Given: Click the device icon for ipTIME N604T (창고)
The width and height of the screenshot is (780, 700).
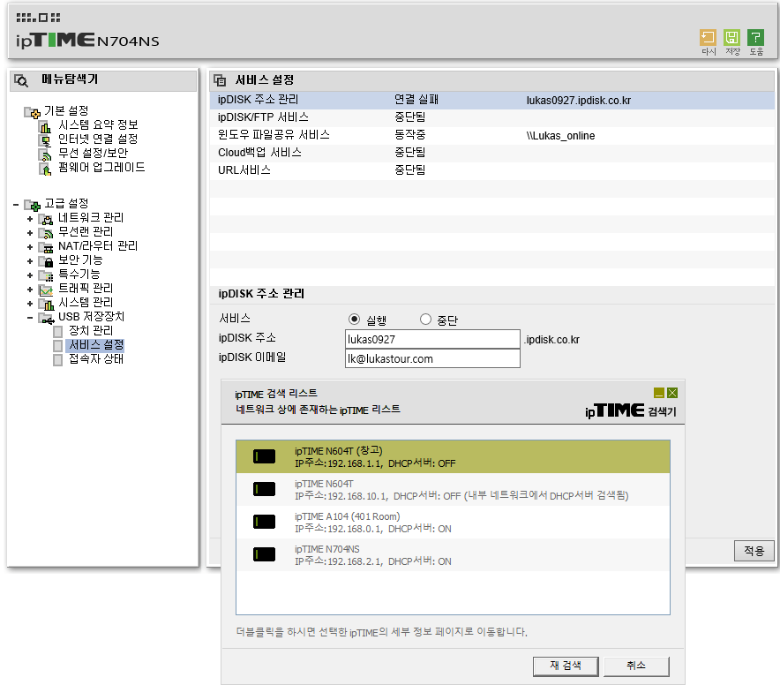Looking at the screenshot, I should 264,456.
